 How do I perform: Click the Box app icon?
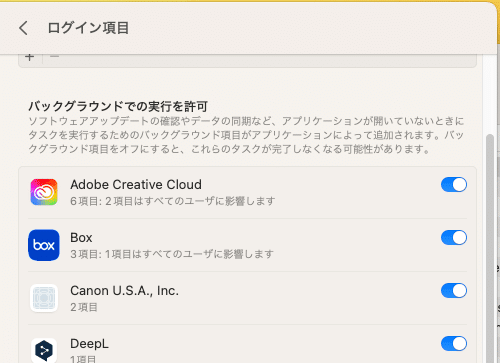coord(44,245)
